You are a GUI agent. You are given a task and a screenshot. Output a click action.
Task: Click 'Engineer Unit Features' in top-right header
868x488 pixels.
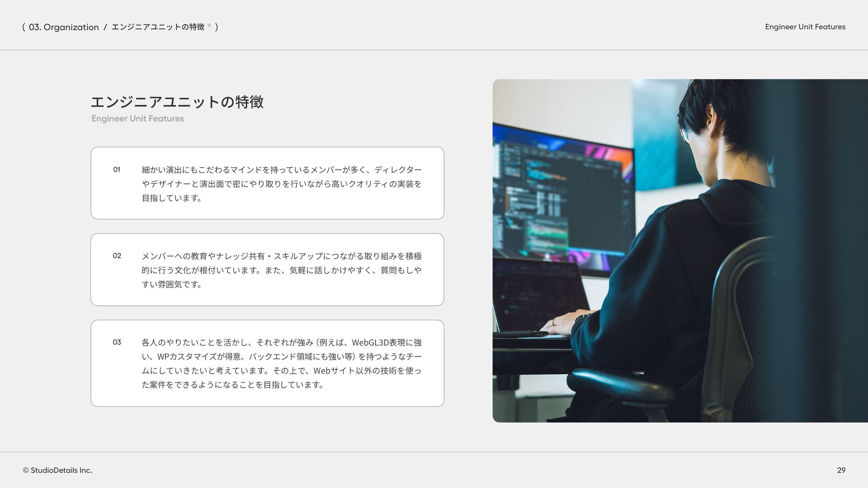tap(805, 27)
